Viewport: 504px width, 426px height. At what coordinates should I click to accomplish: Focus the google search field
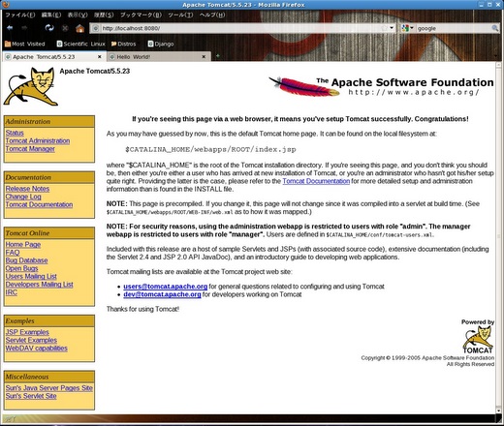click(x=454, y=28)
